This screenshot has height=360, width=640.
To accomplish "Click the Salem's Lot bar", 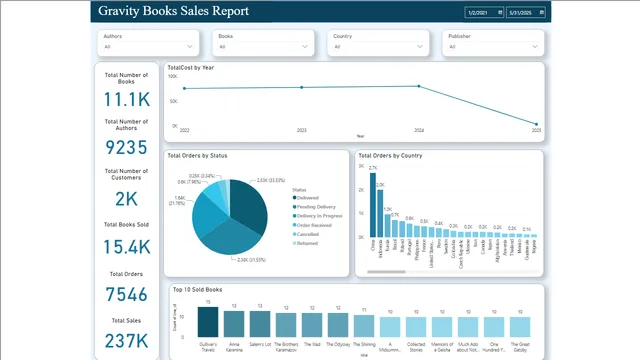I will pyautogui.click(x=260, y=324).
